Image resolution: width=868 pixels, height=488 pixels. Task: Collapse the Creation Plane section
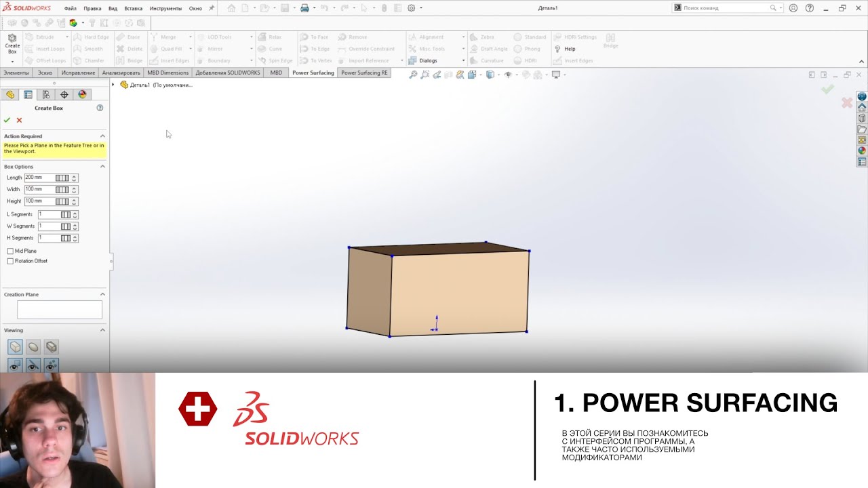[x=102, y=295]
